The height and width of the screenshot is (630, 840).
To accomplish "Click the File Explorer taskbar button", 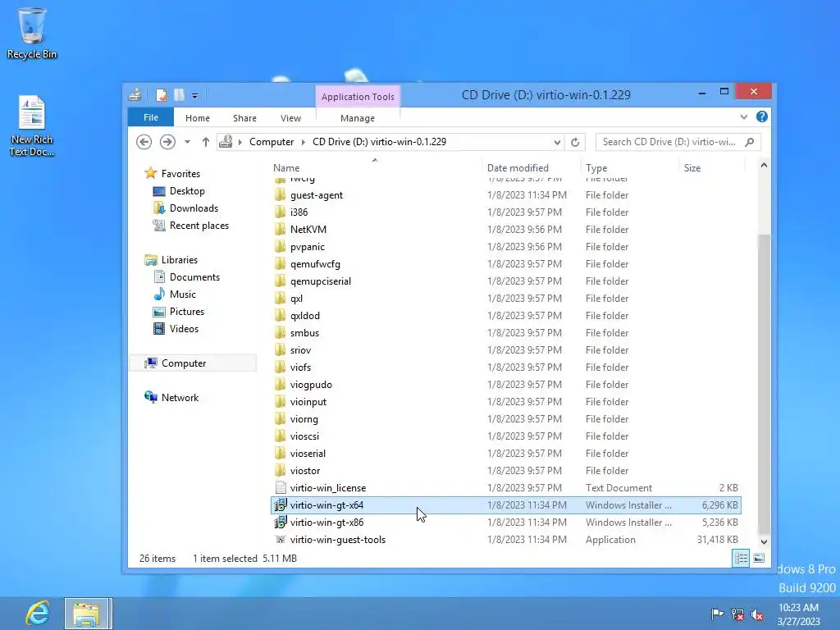I will pyautogui.click(x=89, y=614).
